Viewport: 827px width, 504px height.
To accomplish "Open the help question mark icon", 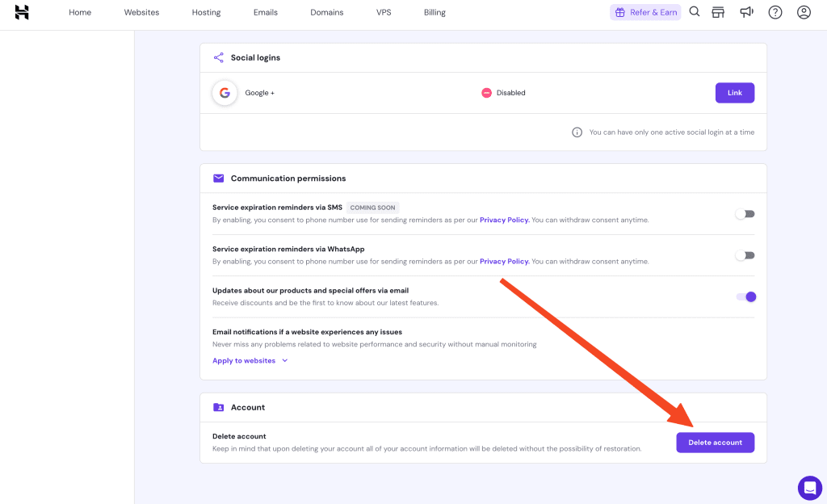I will [x=775, y=12].
